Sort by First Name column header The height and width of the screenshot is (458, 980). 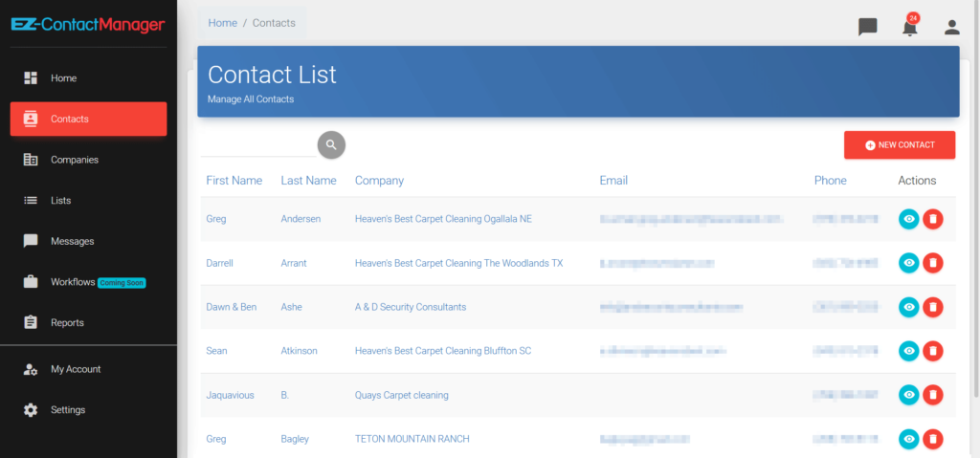point(234,181)
